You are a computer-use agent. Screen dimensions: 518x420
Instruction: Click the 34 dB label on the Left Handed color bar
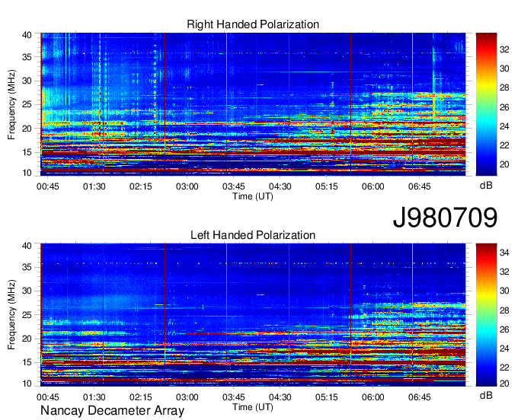[504, 253]
